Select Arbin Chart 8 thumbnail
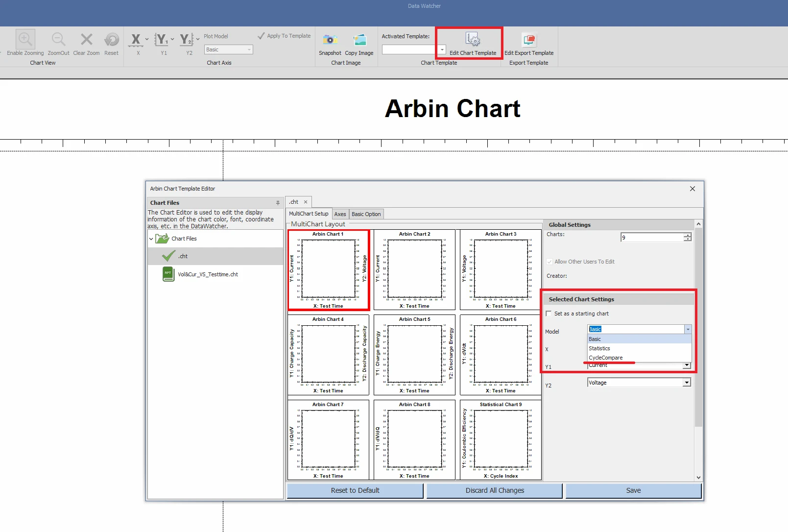The width and height of the screenshot is (788, 532). pos(414,440)
